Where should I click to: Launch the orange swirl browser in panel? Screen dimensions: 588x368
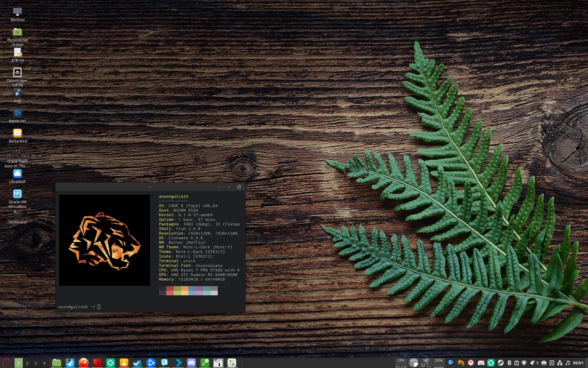coord(83,363)
